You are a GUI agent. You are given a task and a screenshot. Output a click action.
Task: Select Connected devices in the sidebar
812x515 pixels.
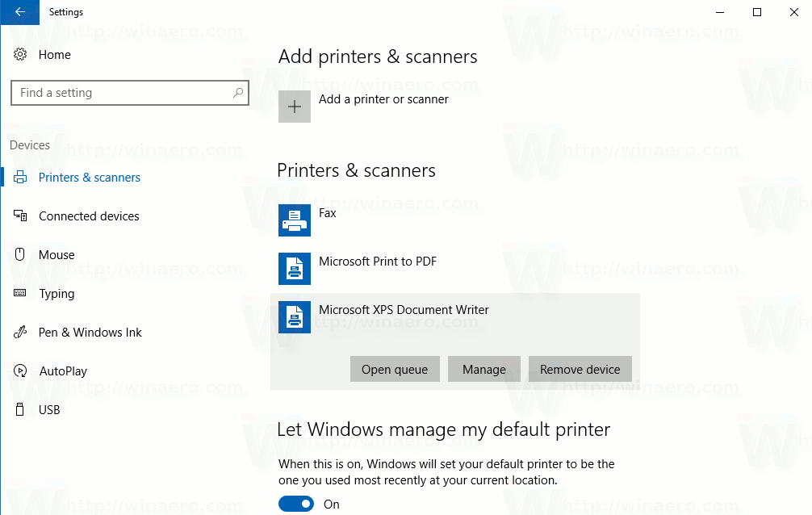(90, 216)
